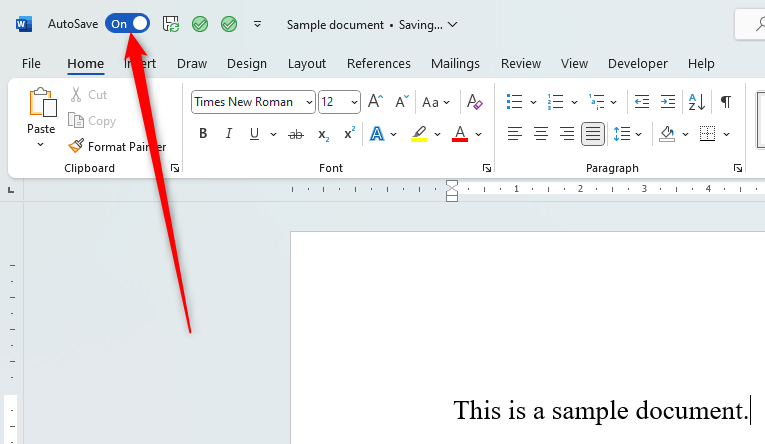Turn off the AutoSave switch
This screenshot has height=444, width=765.
pyautogui.click(x=127, y=23)
